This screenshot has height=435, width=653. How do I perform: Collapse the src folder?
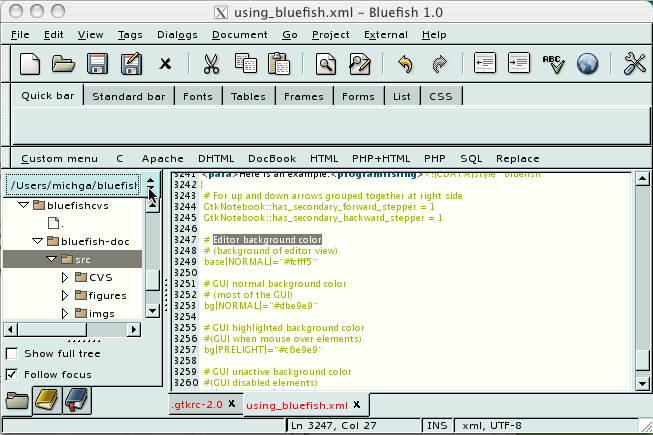52,259
